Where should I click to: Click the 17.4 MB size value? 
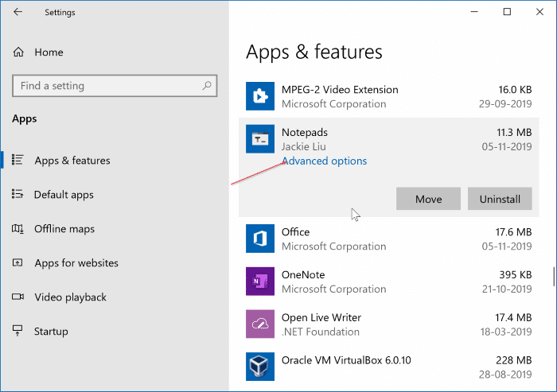point(513,317)
